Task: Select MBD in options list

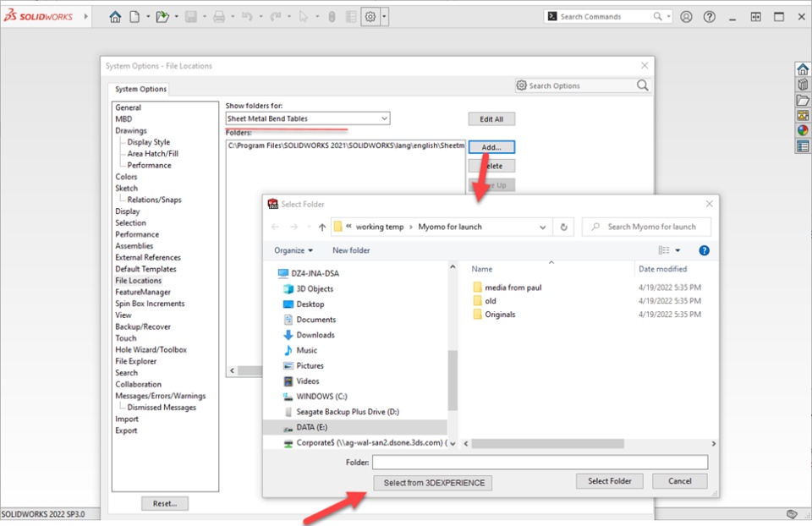Action: 123,119
